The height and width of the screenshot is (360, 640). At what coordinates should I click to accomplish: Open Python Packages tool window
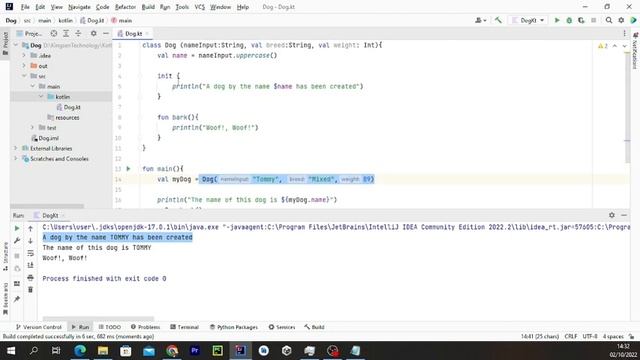coord(233,327)
